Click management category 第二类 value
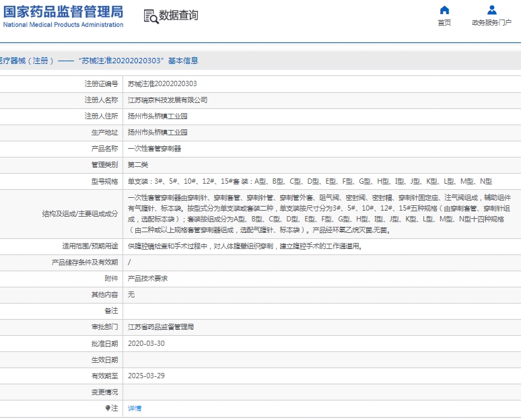Image resolution: width=521 pixels, height=420 pixels. coord(138,165)
